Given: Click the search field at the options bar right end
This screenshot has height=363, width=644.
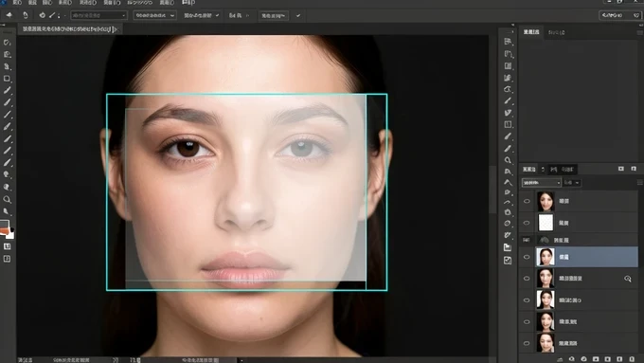Looking at the screenshot, I should pyautogui.click(x=620, y=15).
